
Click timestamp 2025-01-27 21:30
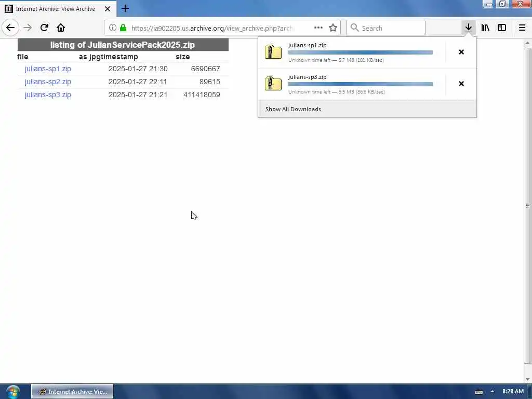pyautogui.click(x=138, y=69)
